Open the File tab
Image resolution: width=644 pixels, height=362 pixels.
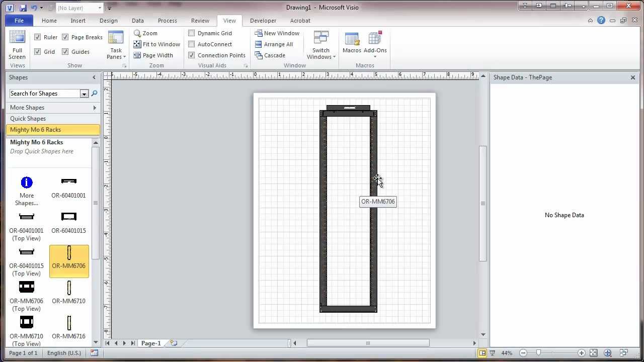coord(19,21)
